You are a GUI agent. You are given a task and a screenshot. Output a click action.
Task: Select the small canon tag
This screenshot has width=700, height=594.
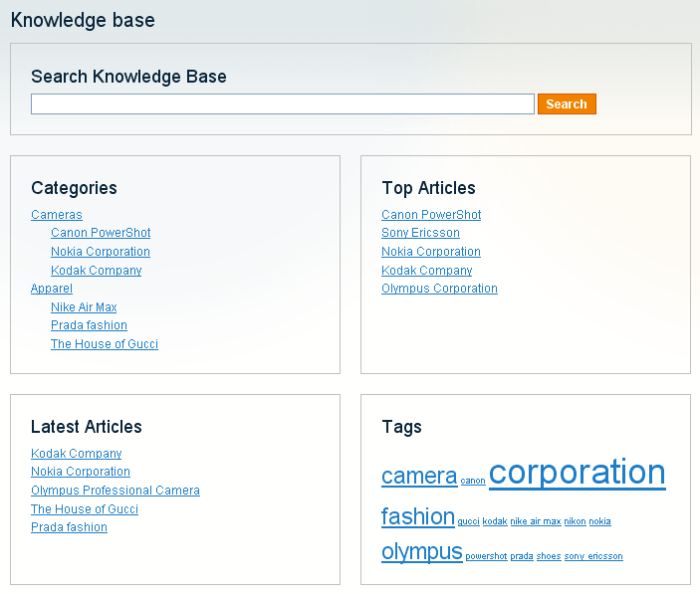473,481
